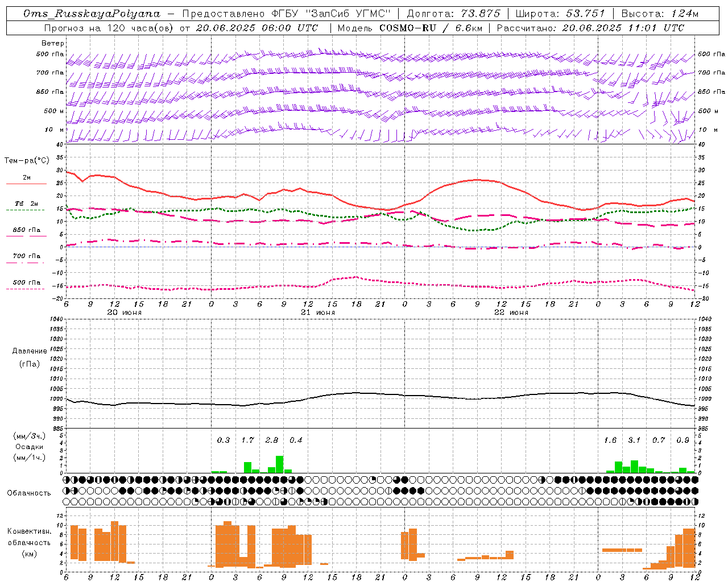Click the solid red 2м legend line

[26, 184]
